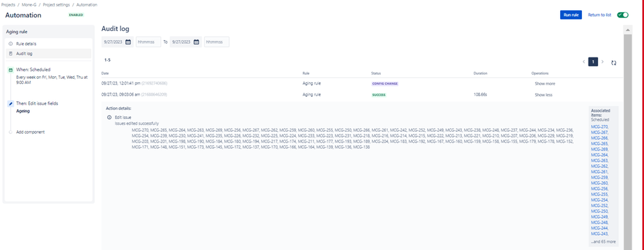
Task: Focus the end time hh:mm:ss field
Action: pos(216,42)
